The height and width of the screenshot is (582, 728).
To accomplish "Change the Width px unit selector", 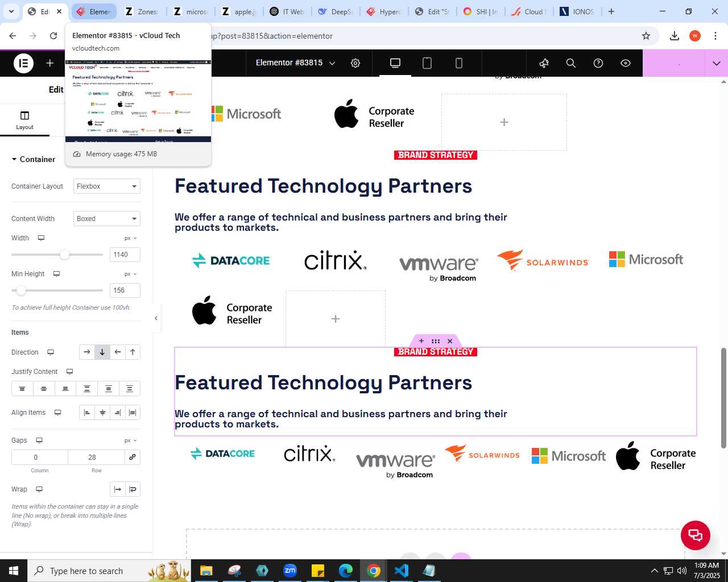I will point(131,238).
